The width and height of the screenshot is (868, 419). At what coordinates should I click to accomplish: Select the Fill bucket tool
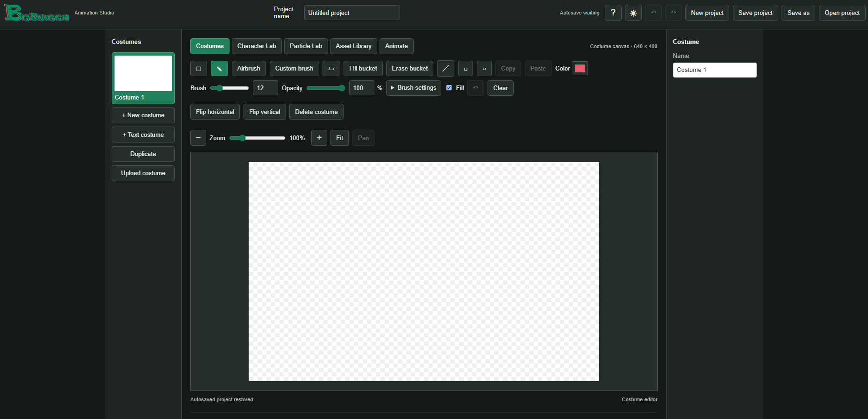tap(363, 69)
